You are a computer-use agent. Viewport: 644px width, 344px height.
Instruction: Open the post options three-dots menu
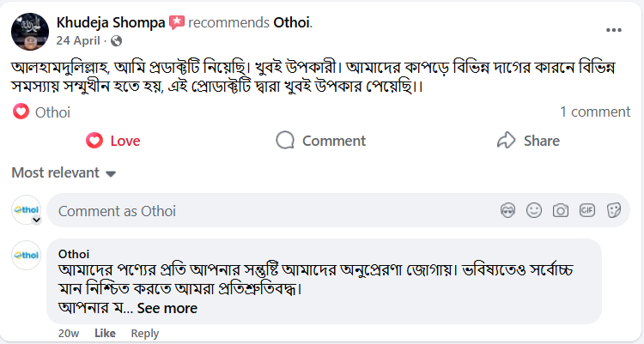tap(613, 29)
